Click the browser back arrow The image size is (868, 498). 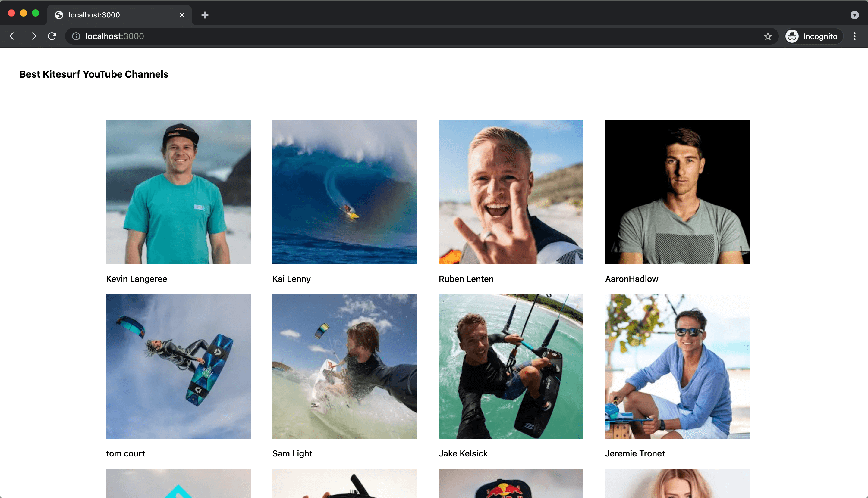[x=13, y=36]
